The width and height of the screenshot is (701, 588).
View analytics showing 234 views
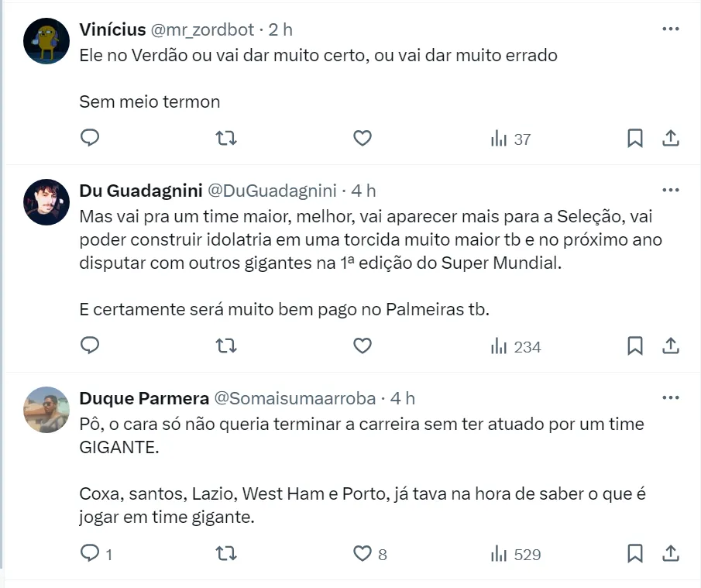(x=516, y=346)
